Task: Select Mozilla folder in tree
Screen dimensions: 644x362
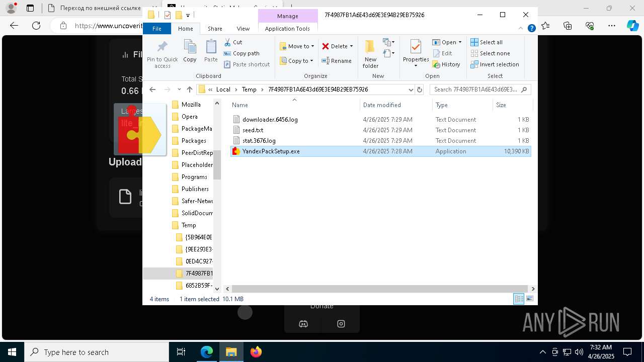Action: [x=191, y=105]
